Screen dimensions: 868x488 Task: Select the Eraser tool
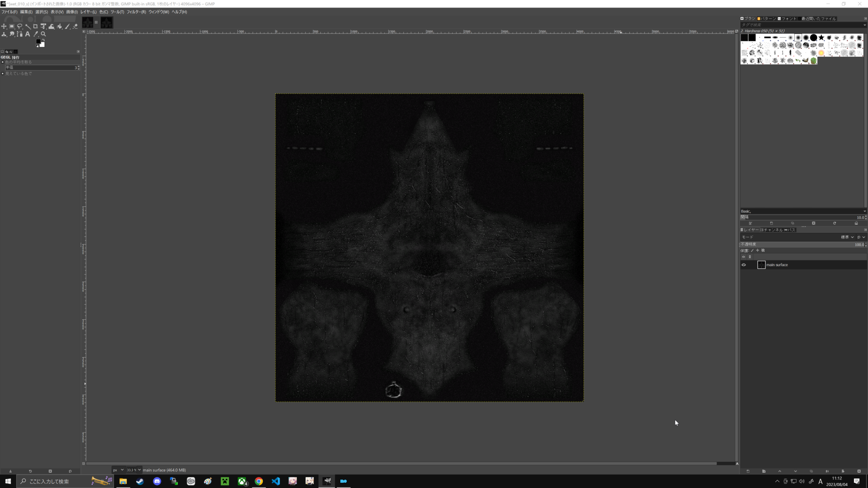tap(75, 26)
